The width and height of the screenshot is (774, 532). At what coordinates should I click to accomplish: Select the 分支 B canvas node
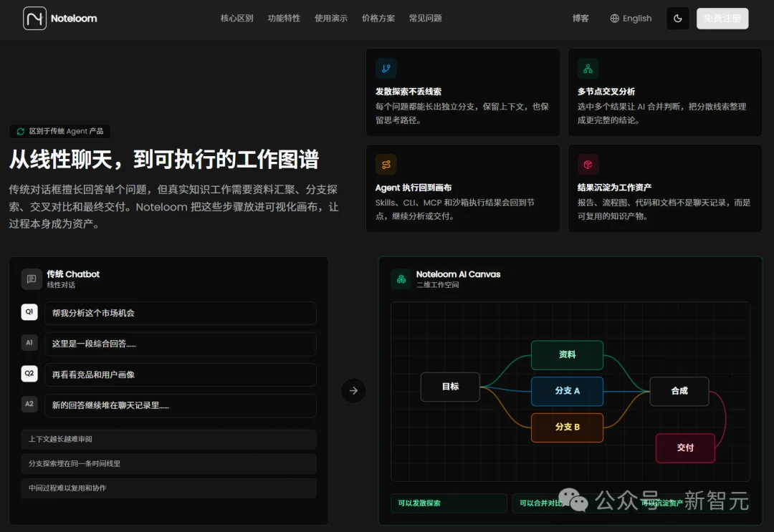click(x=567, y=427)
